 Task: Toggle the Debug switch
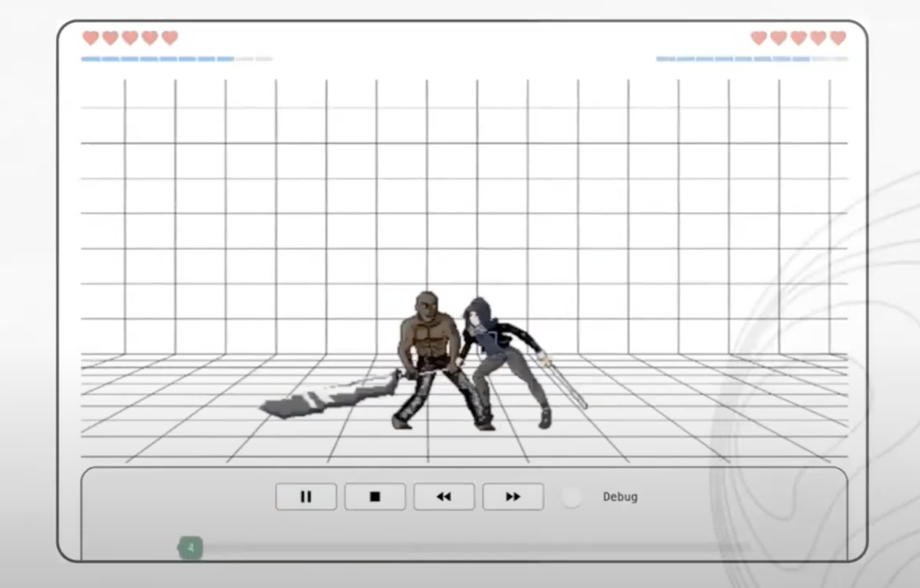tap(571, 497)
